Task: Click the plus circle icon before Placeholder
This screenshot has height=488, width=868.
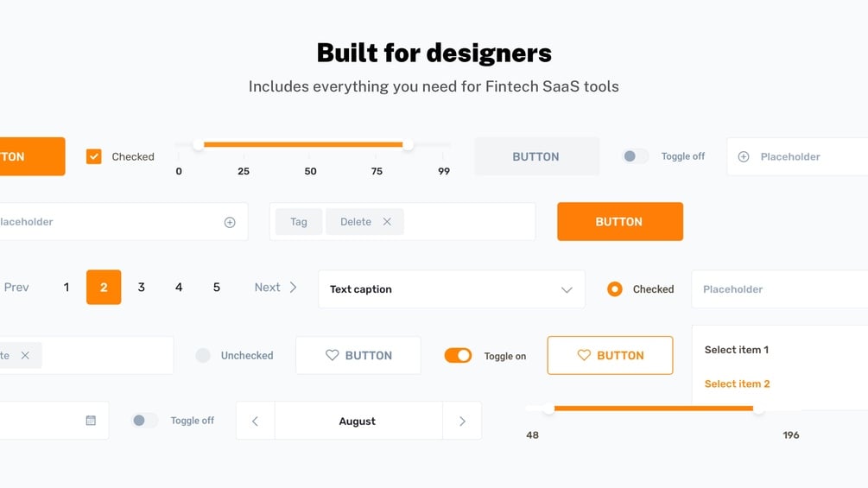Action: 744,156
